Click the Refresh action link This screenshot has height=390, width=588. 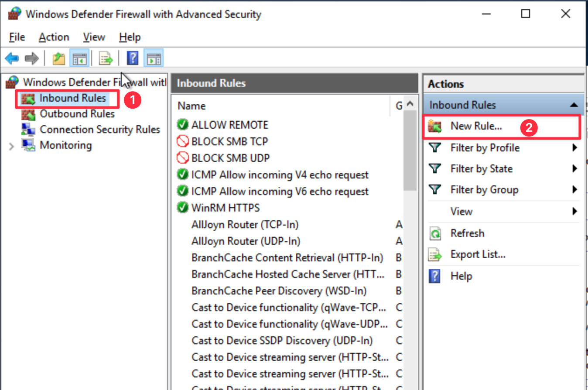(467, 233)
